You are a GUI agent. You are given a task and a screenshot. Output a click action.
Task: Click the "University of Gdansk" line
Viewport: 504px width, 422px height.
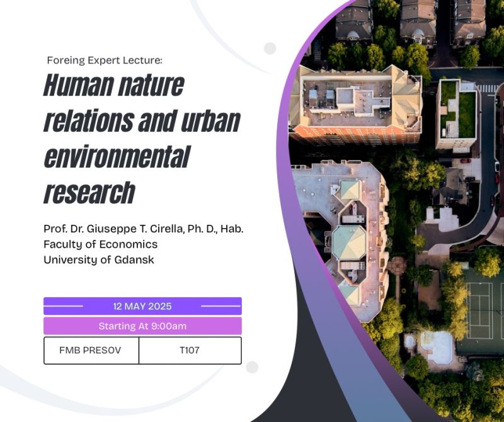tap(98, 259)
